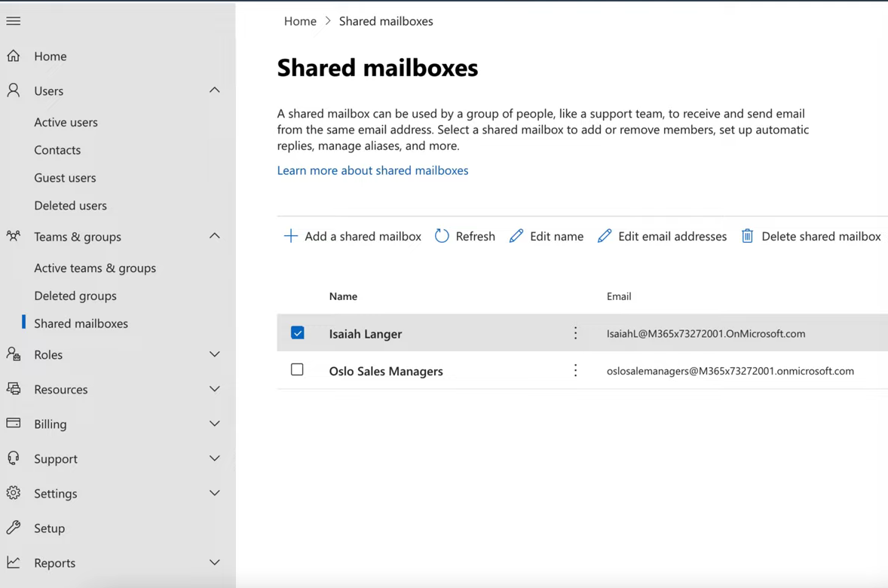
Task: Open Oslo Sales Managers mailbox name
Action: [x=386, y=371]
